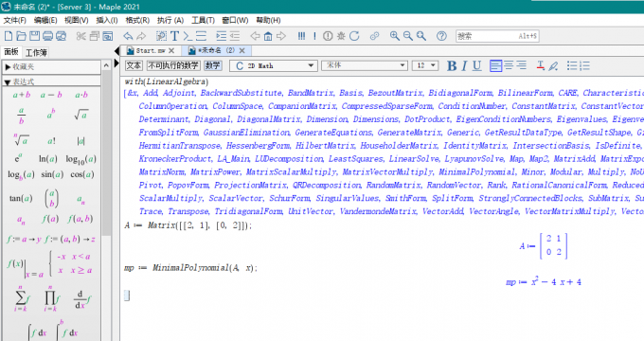This screenshot has height=341, width=644.
Task: Toggle italic formatting
Action: (464, 65)
